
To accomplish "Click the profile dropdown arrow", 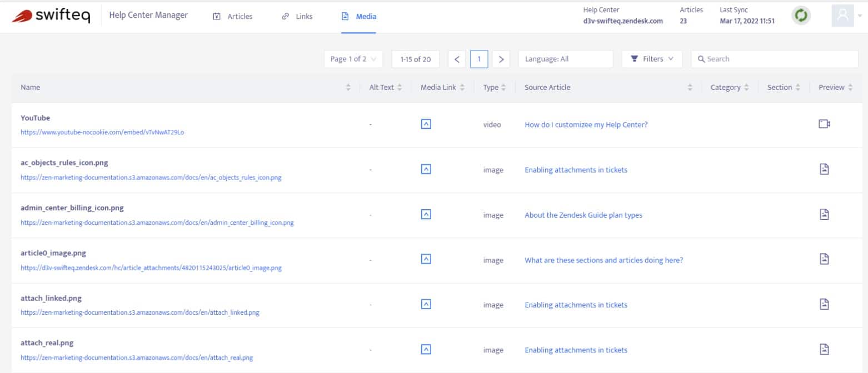I will pyautogui.click(x=860, y=16).
